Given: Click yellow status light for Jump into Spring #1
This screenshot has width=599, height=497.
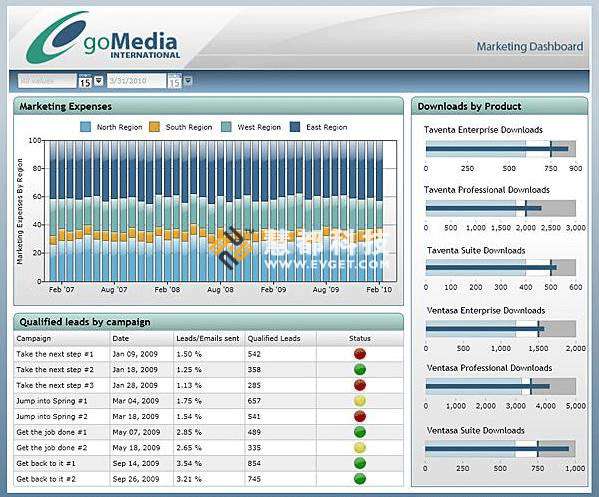Looking at the screenshot, I should [x=359, y=401].
